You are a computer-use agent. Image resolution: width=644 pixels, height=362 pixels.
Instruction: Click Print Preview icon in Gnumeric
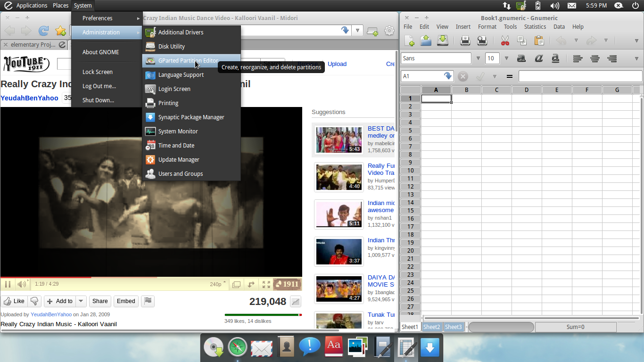(482, 41)
